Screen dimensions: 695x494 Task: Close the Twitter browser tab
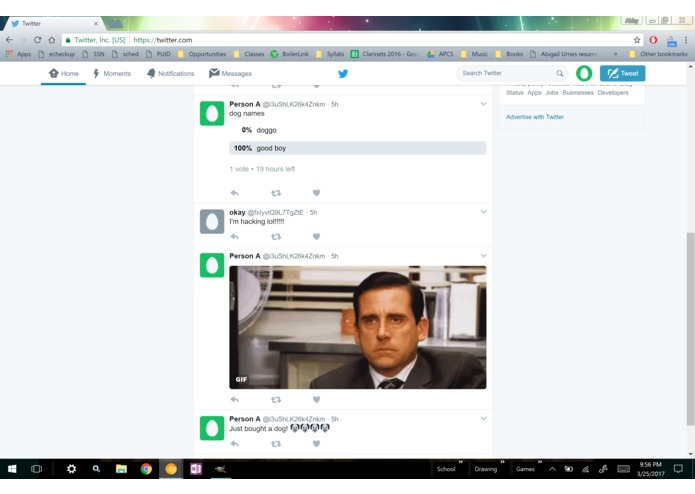[96, 23]
